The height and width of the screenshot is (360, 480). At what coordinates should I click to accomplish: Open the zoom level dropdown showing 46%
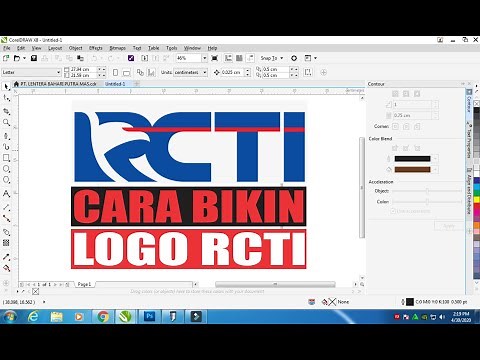tap(204, 58)
